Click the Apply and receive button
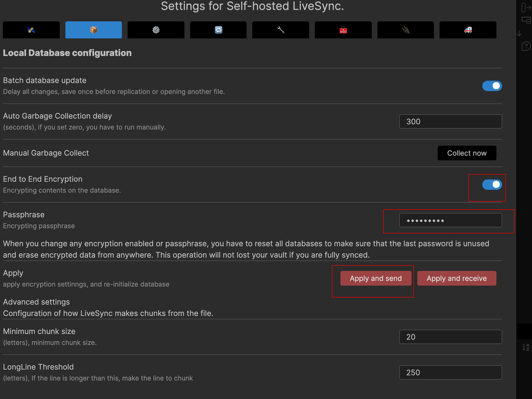 pos(457,279)
